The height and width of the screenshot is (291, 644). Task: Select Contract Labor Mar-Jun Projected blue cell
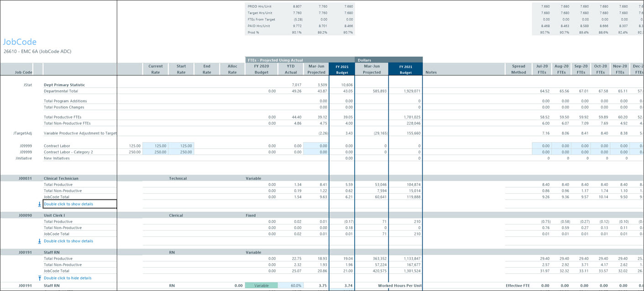click(x=316, y=145)
